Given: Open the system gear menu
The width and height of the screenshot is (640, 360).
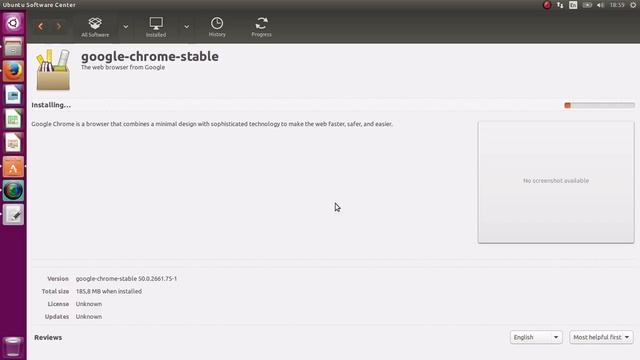Looking at the screenshot, I should click(633, 5).
